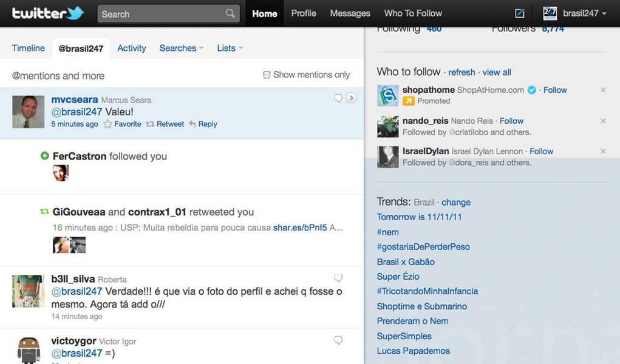Click the conversation bubble icon on the b3ll_silva tweet
The height and width of the screenshot is (364, 620).
(338, 278)
